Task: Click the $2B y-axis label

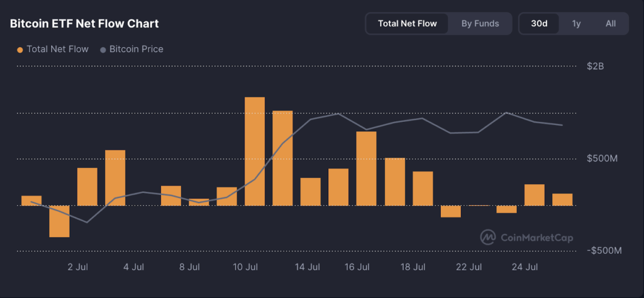Action: pos(595,66)
